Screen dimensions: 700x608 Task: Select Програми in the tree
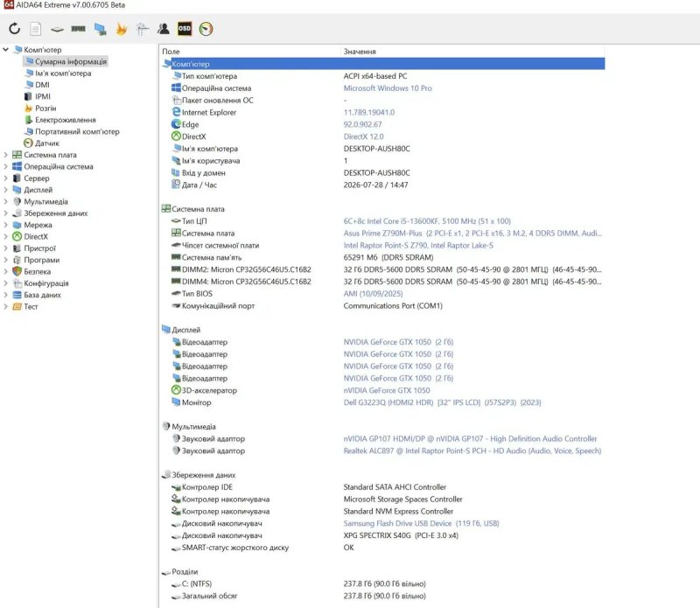point(41,260)
